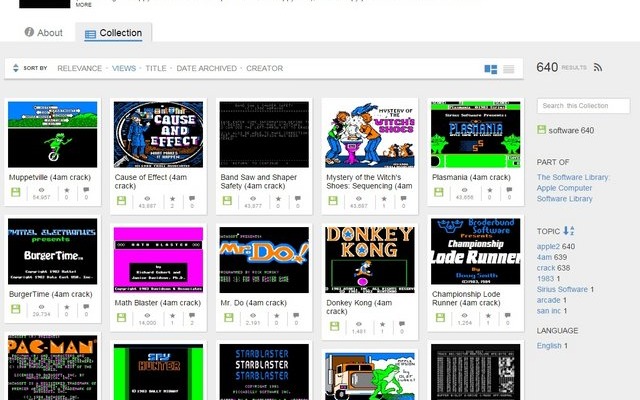This screenshot has width=640, height=400.
Task: Switch to tile grid view
Action: point(491,69)
